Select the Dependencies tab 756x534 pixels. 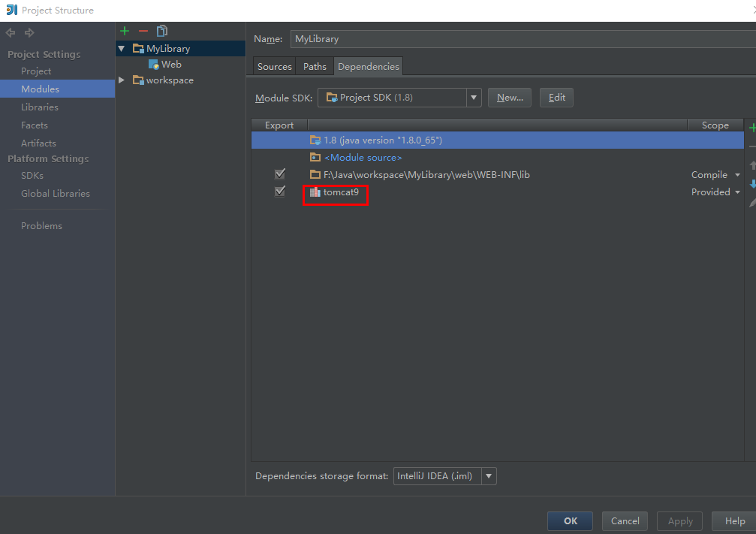[369, 67]
